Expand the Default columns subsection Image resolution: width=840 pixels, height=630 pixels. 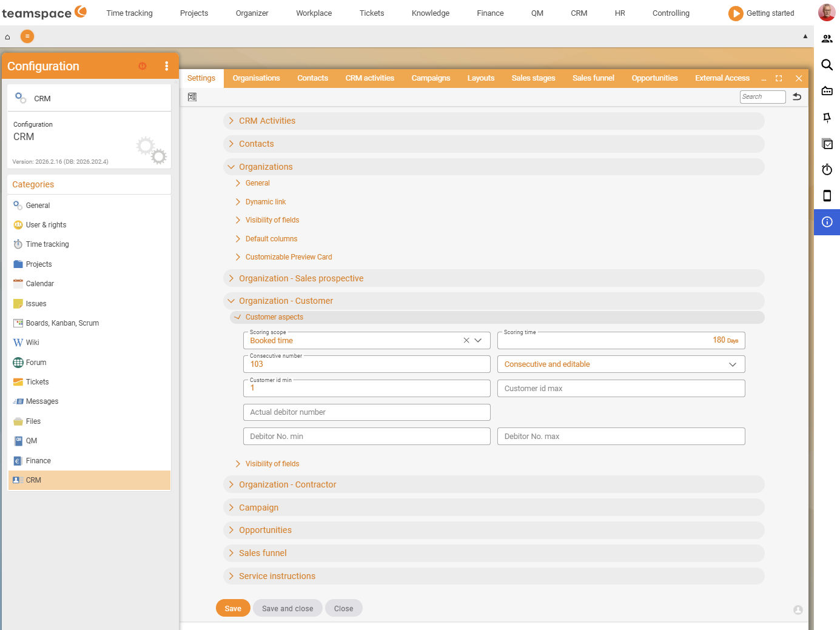coord(271,239)
